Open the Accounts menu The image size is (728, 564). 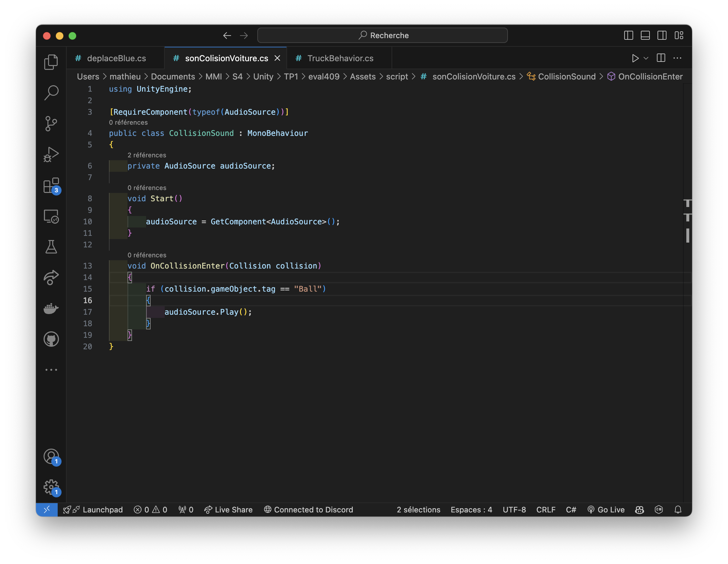[51, 456]
